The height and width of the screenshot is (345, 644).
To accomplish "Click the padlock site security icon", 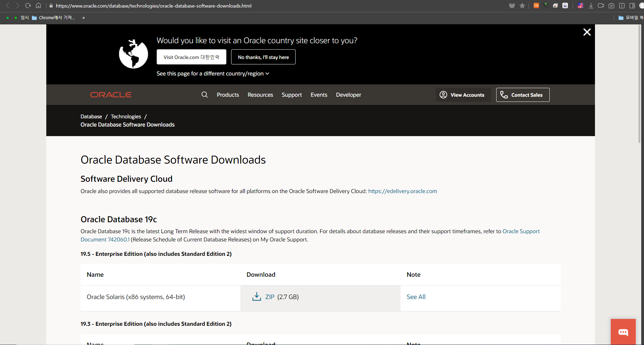I will 51,6.
